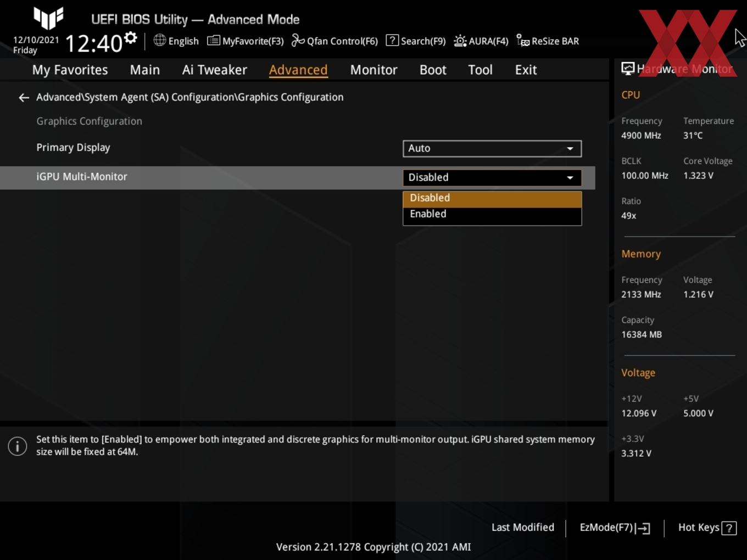
Task: Open Primary Display dropdown showing Auto
Action: tap(492, 149)
